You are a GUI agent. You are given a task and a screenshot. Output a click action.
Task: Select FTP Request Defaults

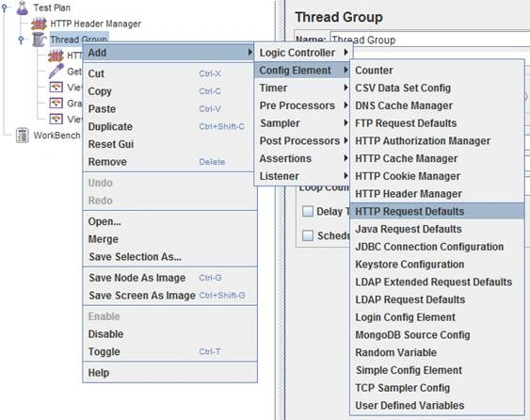click(x=437, y=123)
